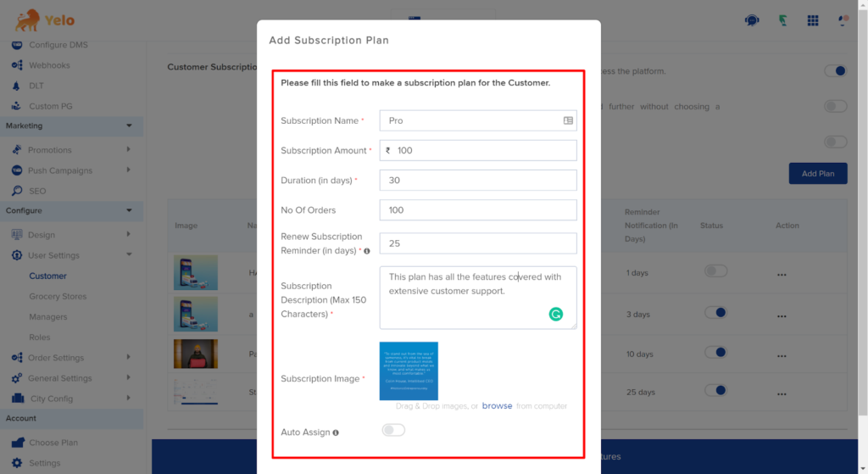
Task: Click info icon next to Renew Subscription Reminder
Action: [x=366, y=251]
